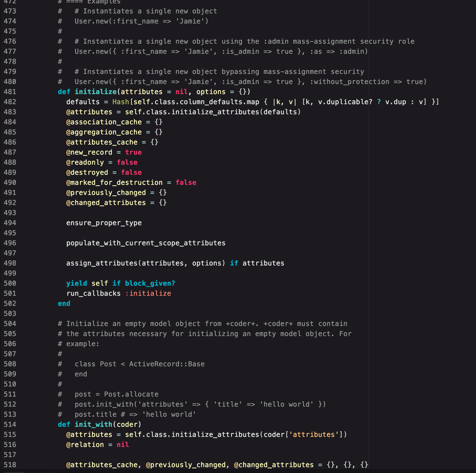Click '@relation' on line 516
The width and height of the screenshot is (476, 473).
click(85, 445)
